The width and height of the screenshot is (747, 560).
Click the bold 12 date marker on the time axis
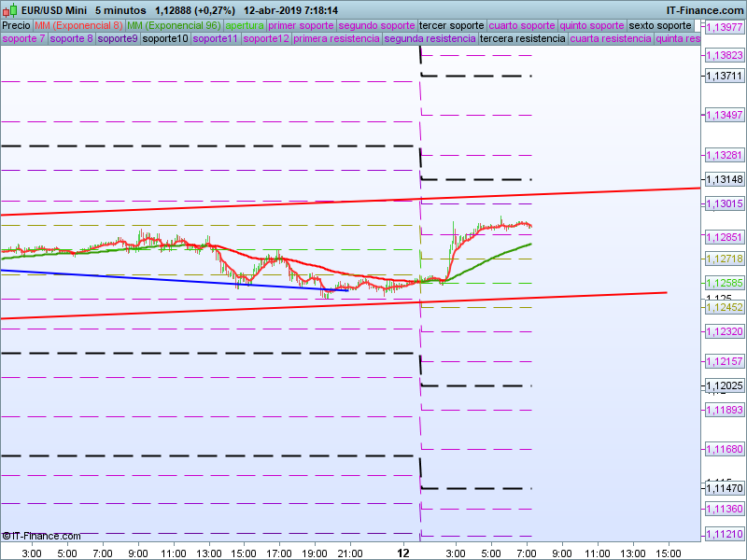click(x=403, y=553)
